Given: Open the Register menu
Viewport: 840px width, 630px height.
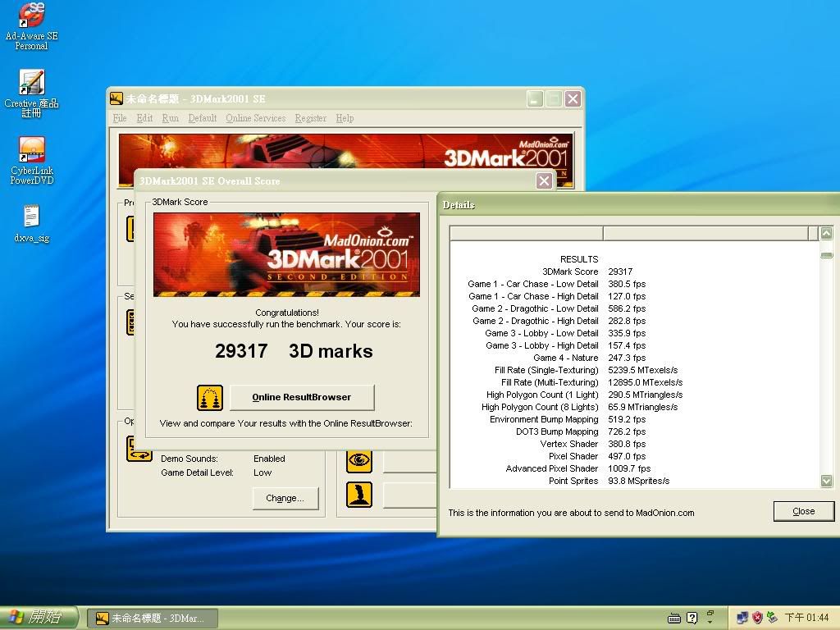Looking at the screenshot, I should [310, 118].
